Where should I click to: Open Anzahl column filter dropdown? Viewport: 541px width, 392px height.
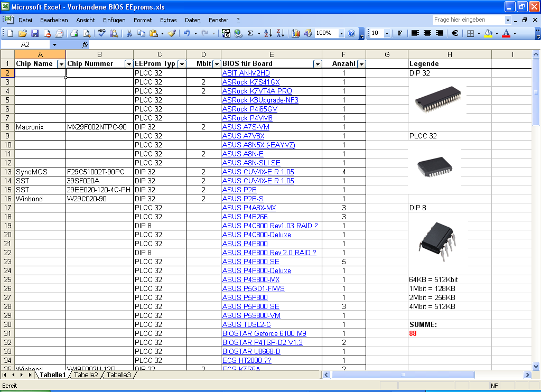(361, 64)
